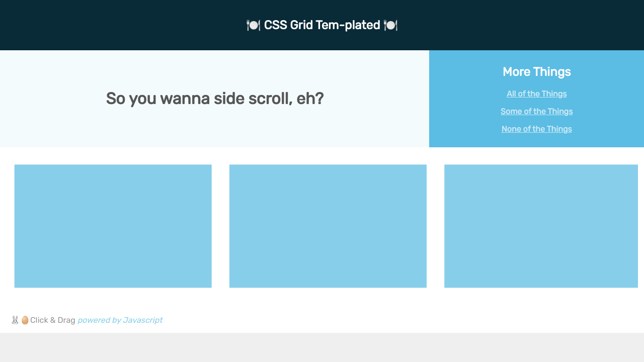Click blank white space right of the footer text

point(403,320)
